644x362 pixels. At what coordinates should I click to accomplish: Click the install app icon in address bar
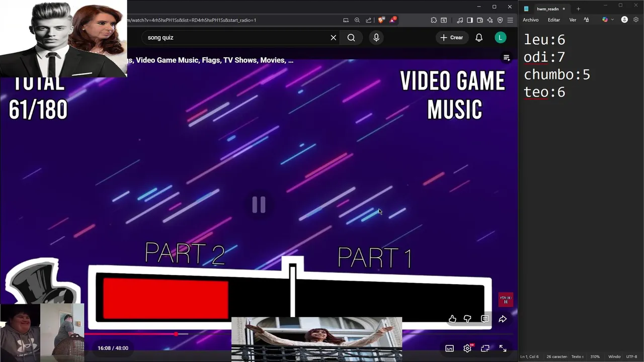coord(346,20)
